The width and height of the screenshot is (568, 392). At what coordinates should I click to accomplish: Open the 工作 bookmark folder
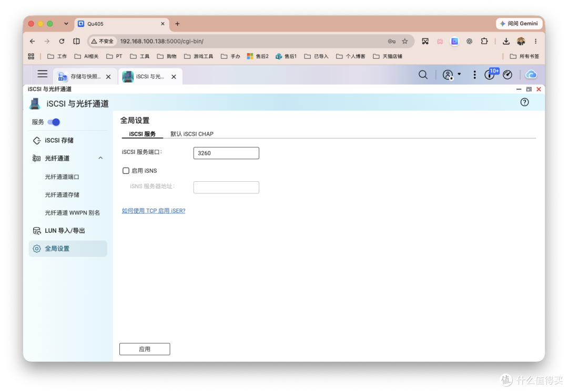[x=57, y=56]
